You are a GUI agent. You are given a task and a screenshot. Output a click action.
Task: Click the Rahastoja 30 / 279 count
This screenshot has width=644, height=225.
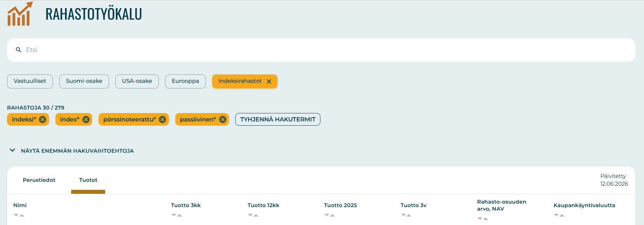coord(36,108)
